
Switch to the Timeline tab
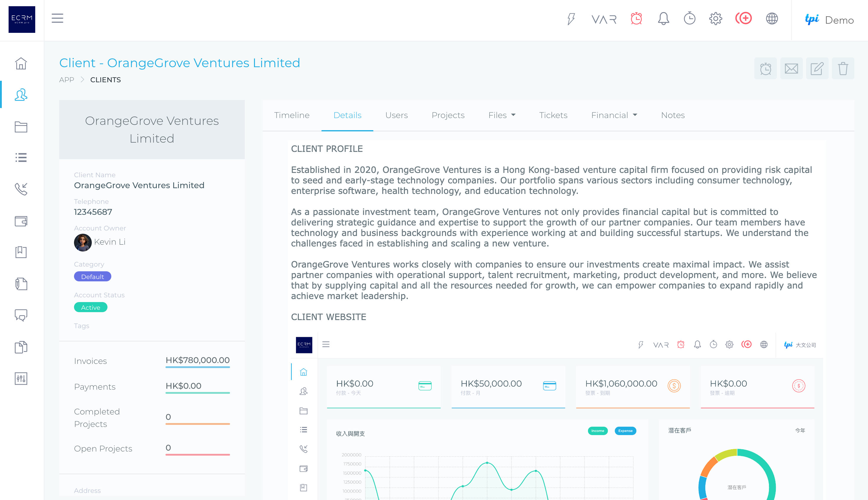click(292, 115)
